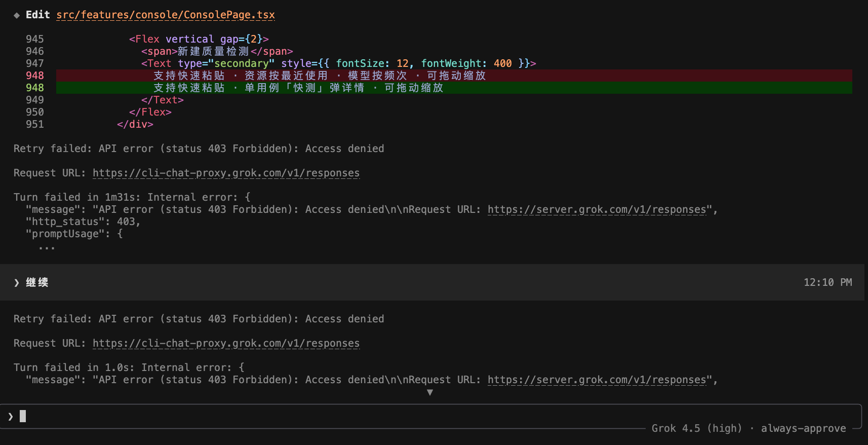
Task: Click the down arrow scroll indicator above the input
Action: [x=430, y=392]
